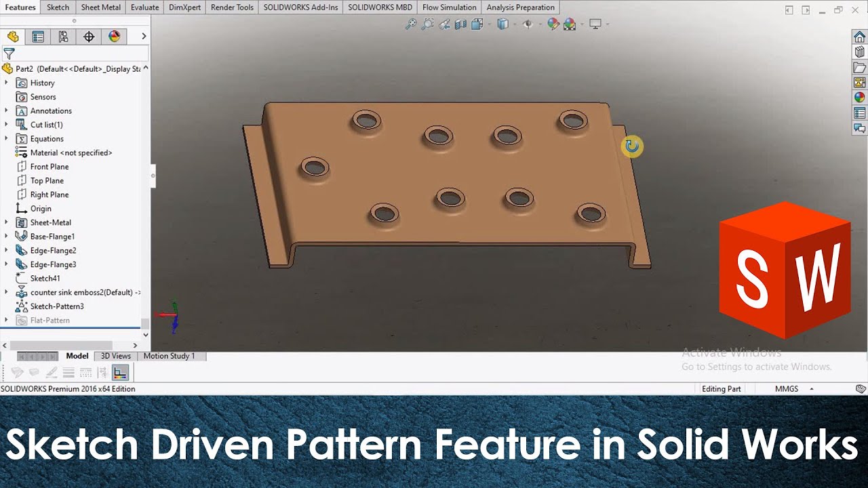Switch to the Sheet Metal tab
The image size is (868, 488).
click(100, 7)
